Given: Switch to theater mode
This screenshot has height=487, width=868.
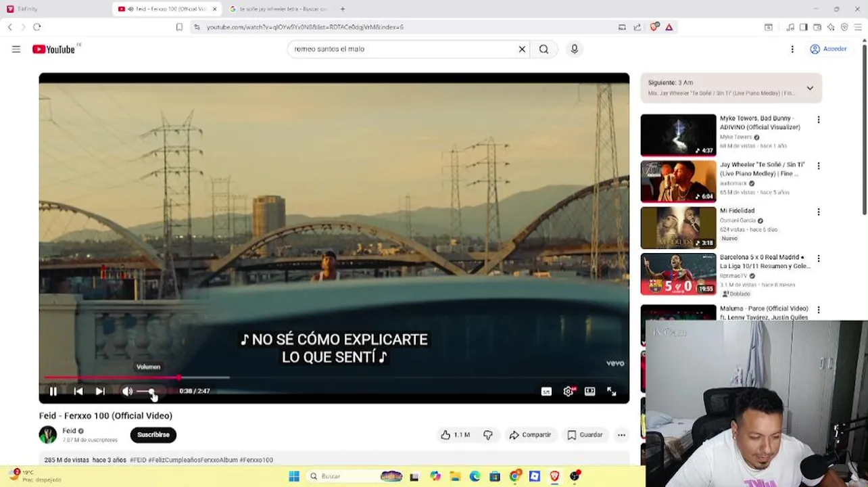Looking at the screenshot, I should (x=590, y=391).
